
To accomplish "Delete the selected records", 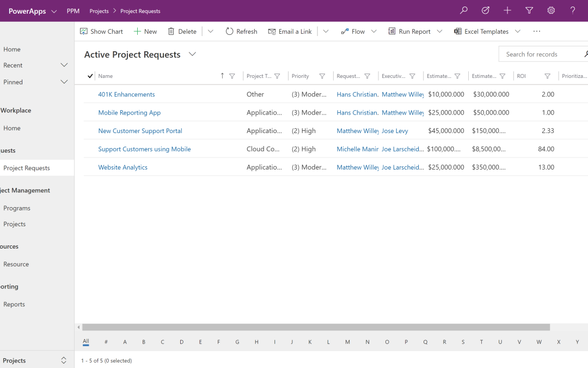I will coord(182,31).
